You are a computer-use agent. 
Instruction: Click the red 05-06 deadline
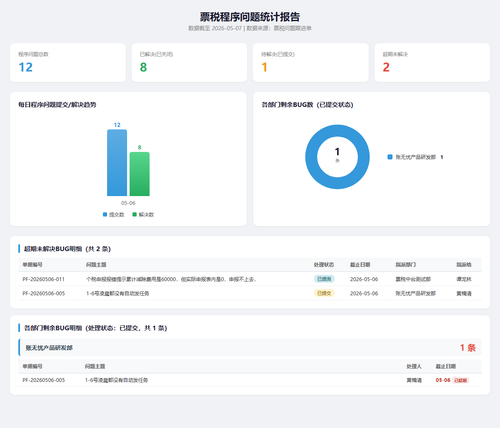(443, 380)
